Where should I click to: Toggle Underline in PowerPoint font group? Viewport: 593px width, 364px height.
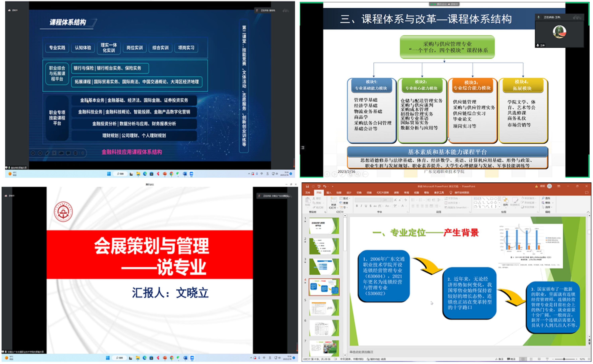(366, 206)
